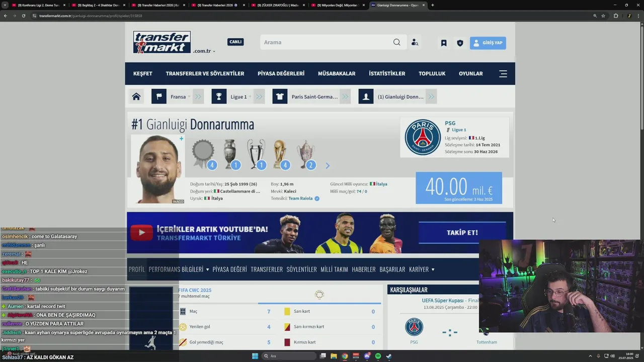
Task: Click the plus icon on player photo
Action: [181, 138]
